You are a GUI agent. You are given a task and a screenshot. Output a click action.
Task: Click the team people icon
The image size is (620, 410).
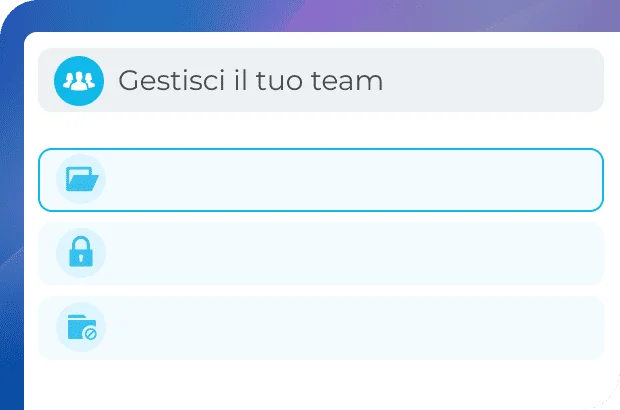(79, 80)
